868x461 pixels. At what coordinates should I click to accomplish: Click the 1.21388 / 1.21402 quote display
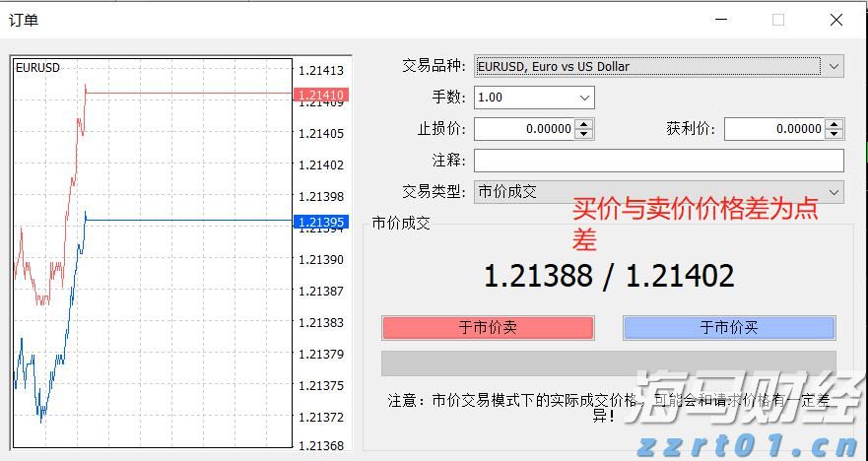pyautogui.click(x=609, y=276)
